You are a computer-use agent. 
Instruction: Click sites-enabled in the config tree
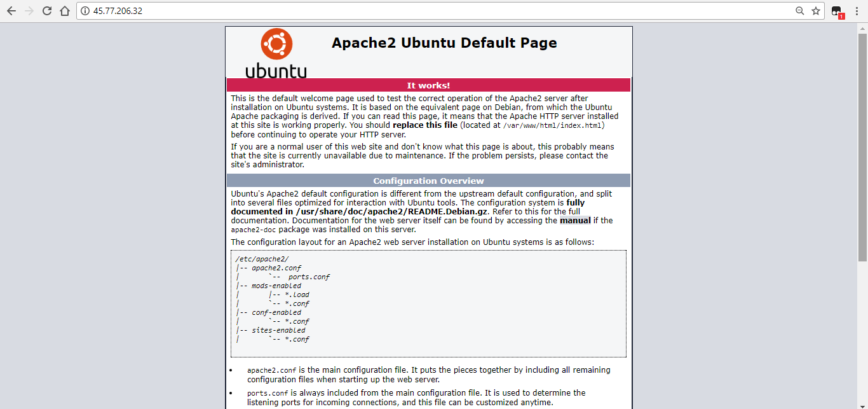pos(278,330)
